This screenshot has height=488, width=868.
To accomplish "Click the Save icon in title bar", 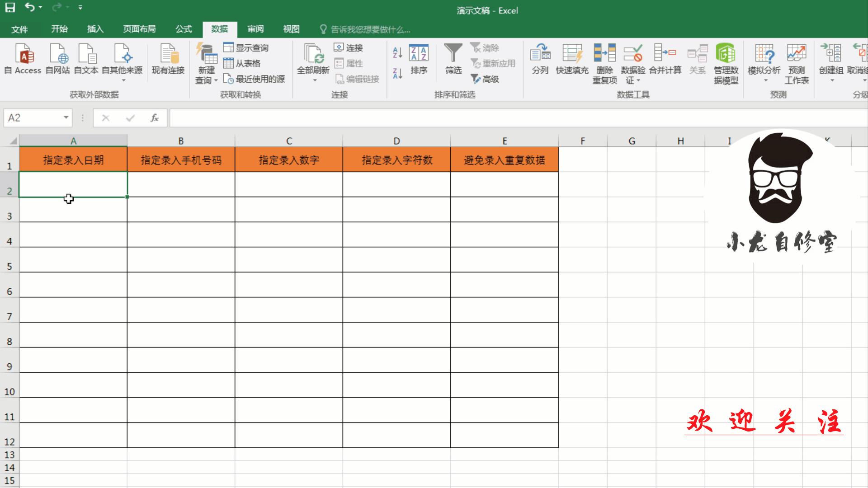I will coord(10,7).
